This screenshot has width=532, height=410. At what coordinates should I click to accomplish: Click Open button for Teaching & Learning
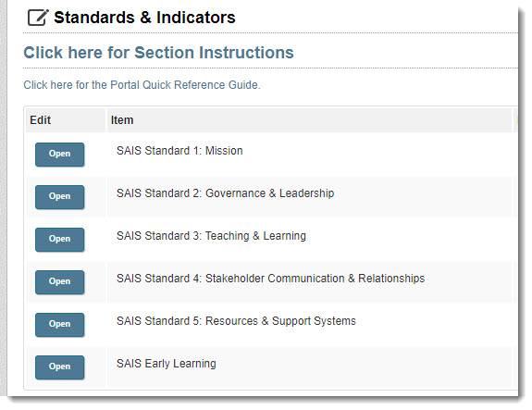[x=60, y=240]
